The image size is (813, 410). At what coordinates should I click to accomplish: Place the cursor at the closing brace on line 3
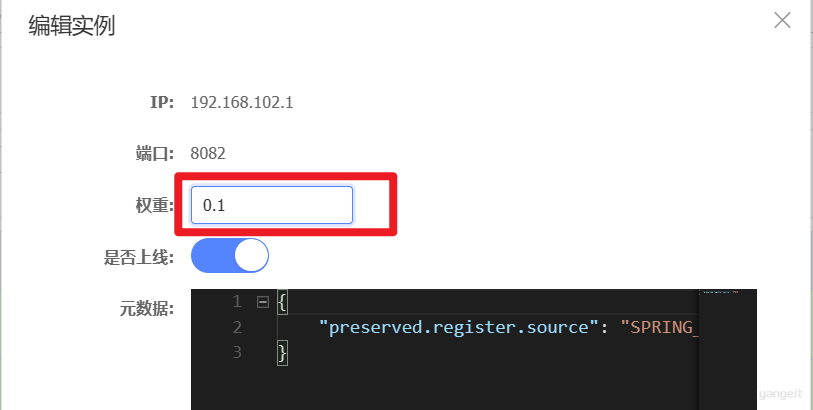pyautogui.click(x=282, y=352)
